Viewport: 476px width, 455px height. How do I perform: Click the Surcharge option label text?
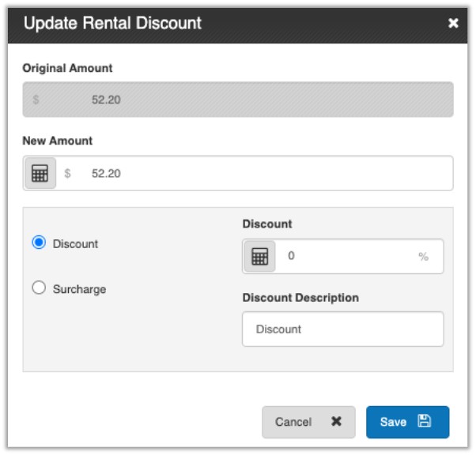79,289
